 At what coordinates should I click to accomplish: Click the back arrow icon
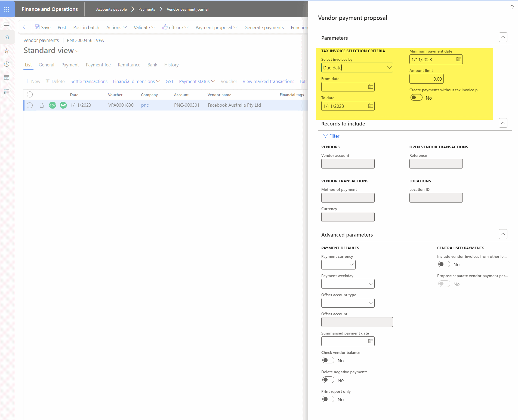25,27
